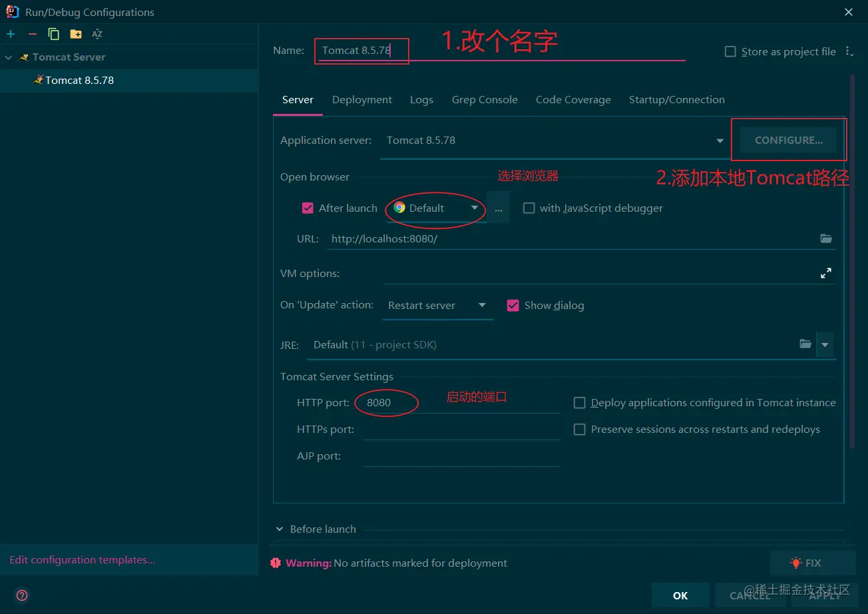868x614 pixels.
Task: Click the Name input field
Action: 501,51
